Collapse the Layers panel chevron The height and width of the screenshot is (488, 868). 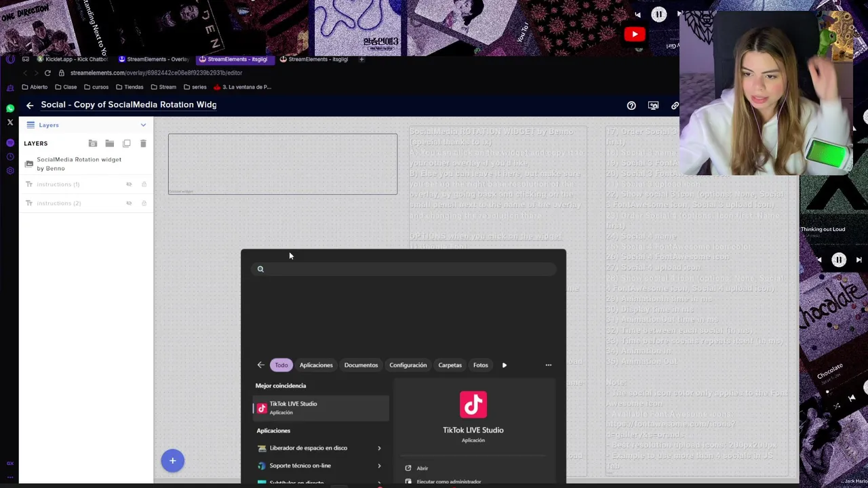point(143,125)
